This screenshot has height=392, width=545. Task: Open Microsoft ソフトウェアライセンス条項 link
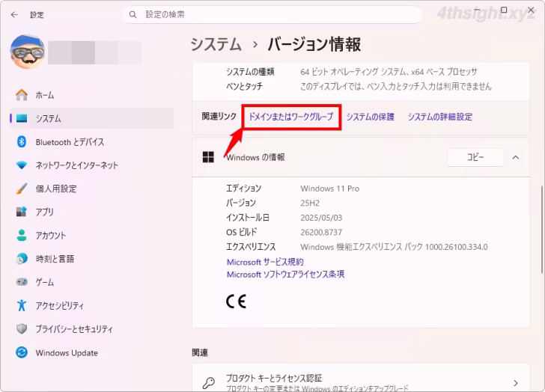(286, 275)
